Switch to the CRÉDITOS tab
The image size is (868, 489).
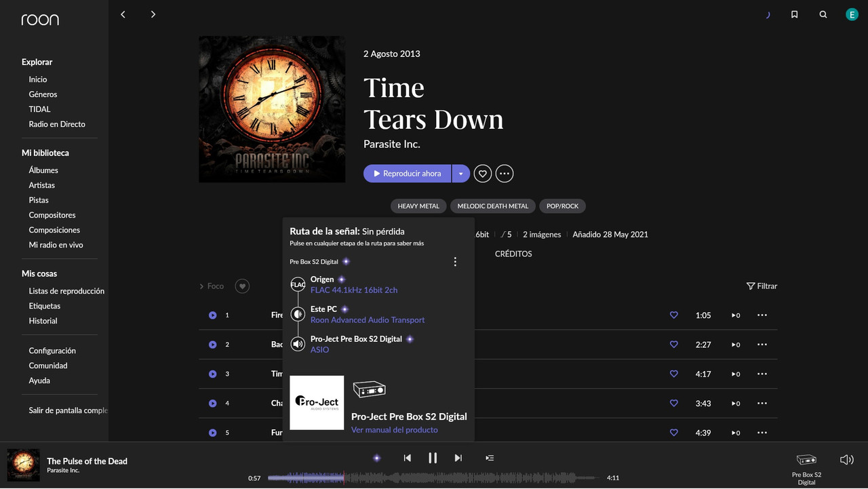[513, 254]
